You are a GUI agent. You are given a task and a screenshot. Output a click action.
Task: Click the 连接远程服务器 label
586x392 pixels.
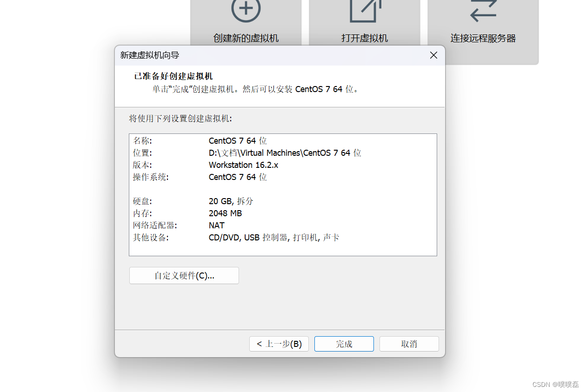(483, 38)
